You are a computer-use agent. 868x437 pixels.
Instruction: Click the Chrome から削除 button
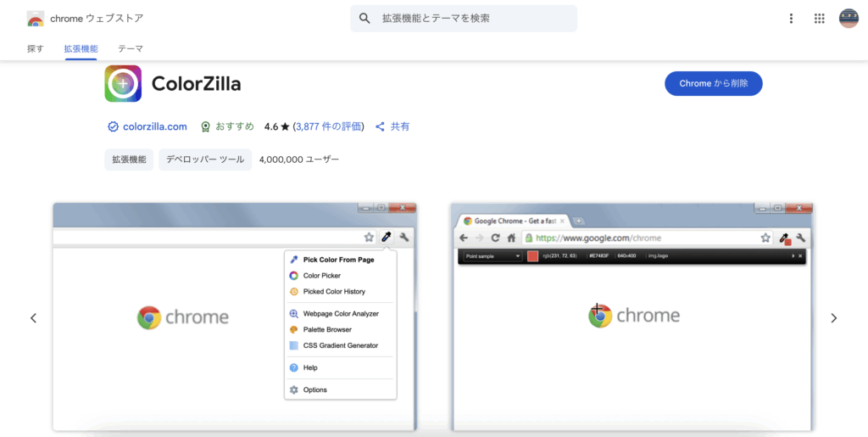713,83
